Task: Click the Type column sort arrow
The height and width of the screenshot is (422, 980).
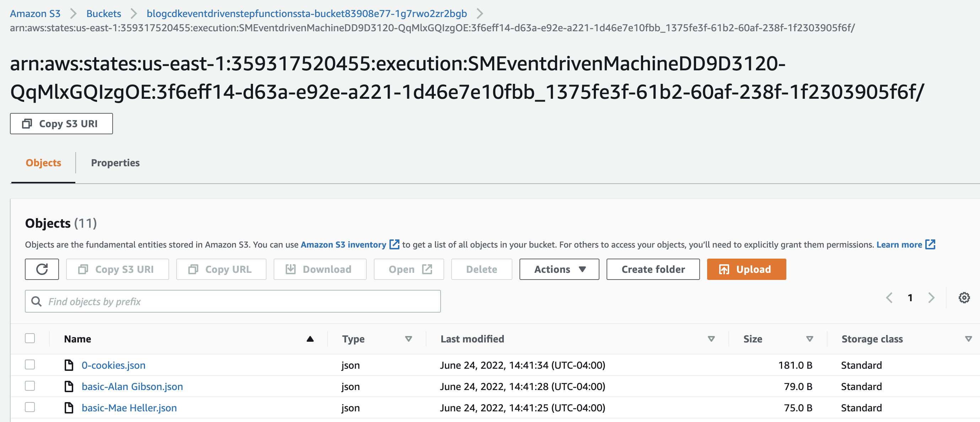Action: pos(408,339)
